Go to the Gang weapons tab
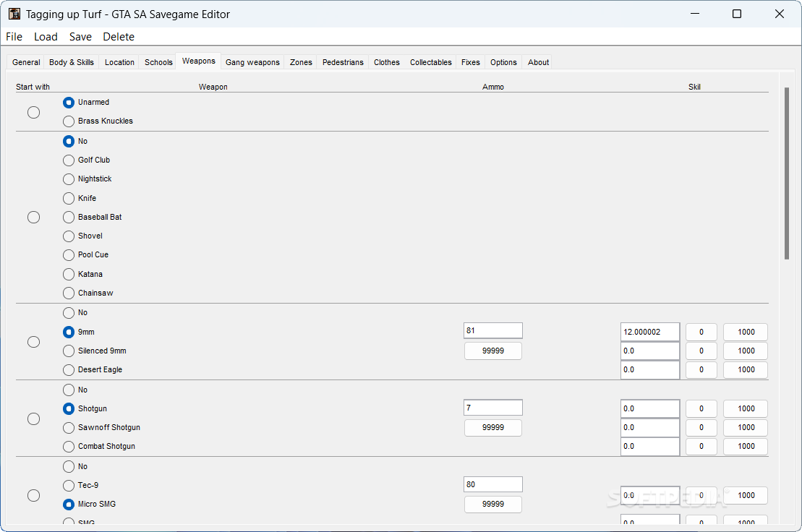 click(x=252, y=62)
